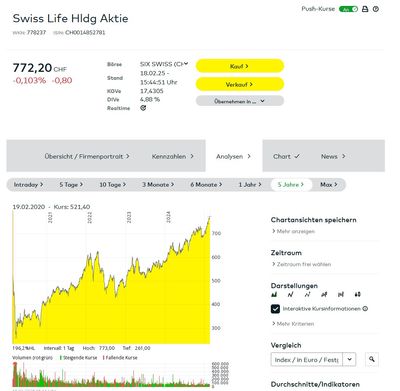Click the ISIN CH0014852781 text
Screen dimensions: 400x391
(79, 33)
